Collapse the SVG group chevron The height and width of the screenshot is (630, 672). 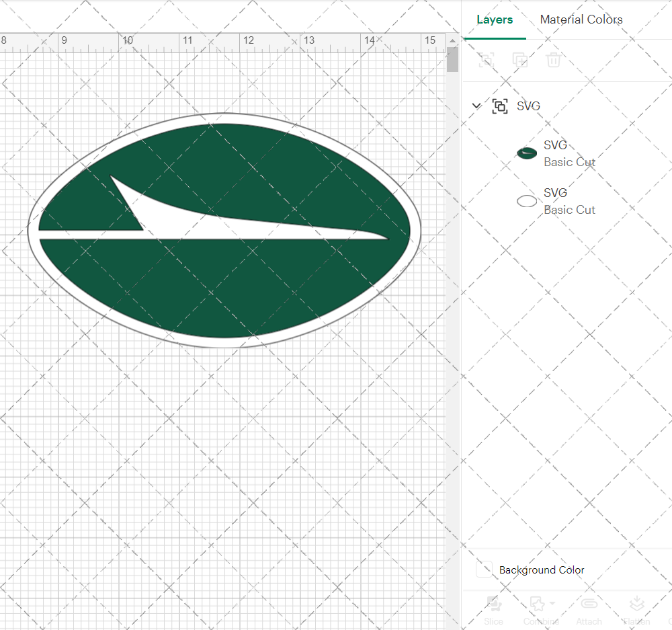point(476,106)
